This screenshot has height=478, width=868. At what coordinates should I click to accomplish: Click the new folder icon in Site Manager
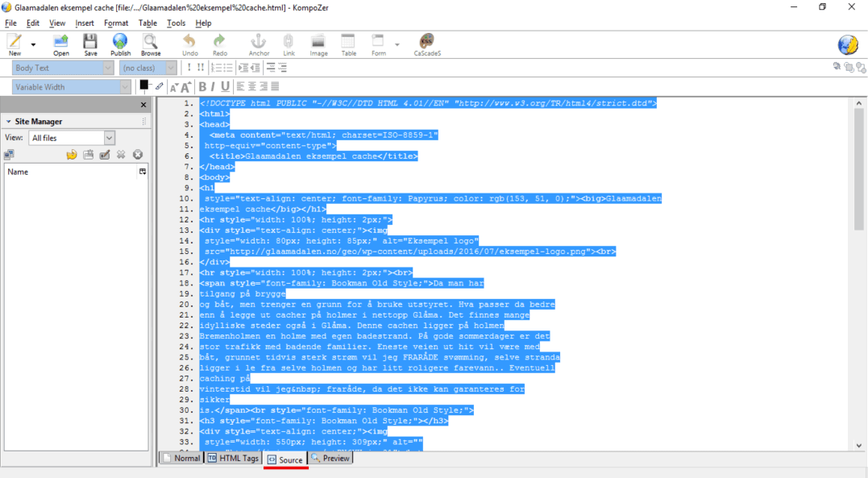tap(88, 155)
